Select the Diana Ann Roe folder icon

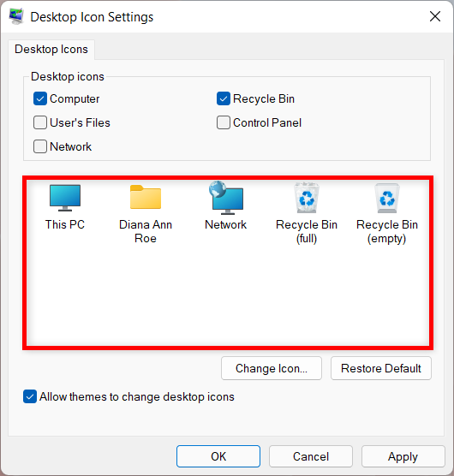point(146,197)
